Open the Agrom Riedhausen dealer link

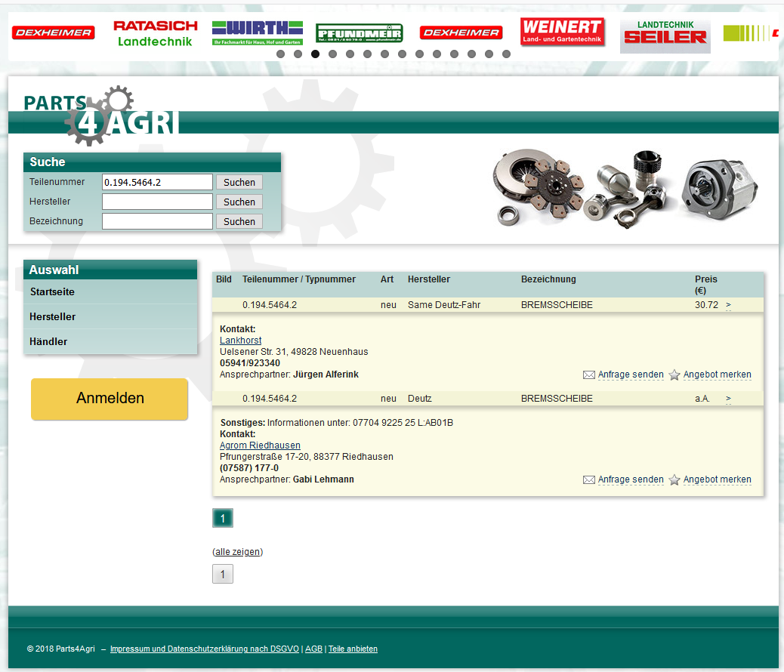pos(260,445)
